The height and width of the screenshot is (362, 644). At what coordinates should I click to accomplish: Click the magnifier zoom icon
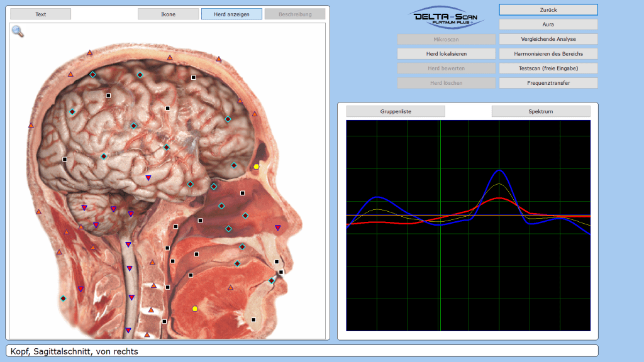tap(18, 31)
